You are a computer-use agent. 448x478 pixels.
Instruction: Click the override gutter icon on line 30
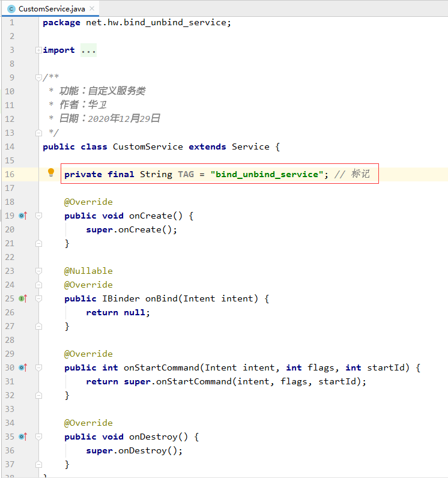coord(23,368)
